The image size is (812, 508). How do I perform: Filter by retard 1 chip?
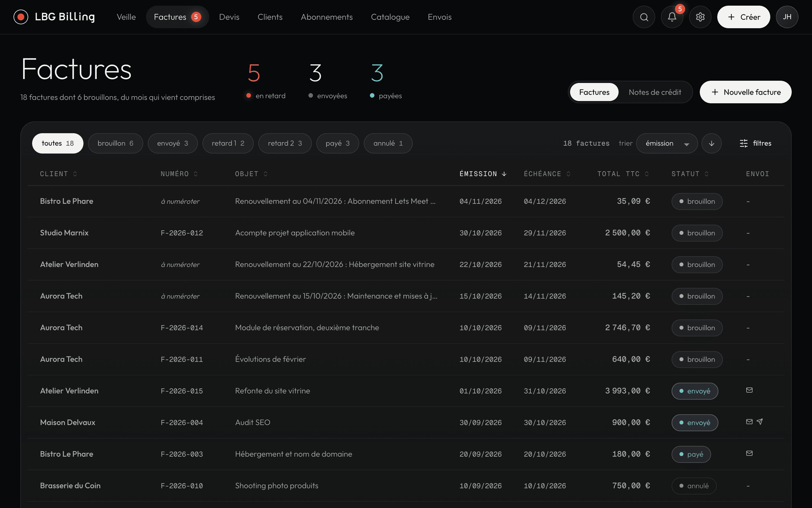[228, 143]
